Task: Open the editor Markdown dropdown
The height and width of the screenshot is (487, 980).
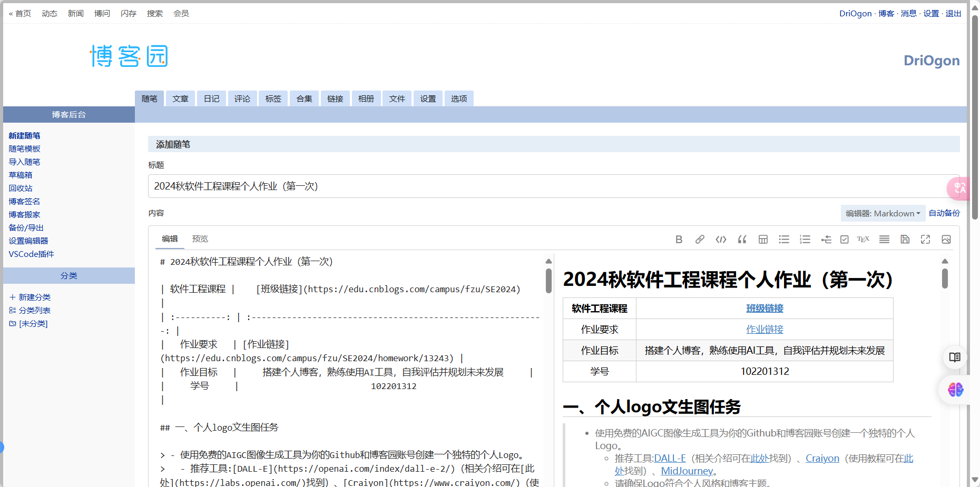Action: pyautogui.click(x=883, y=213)
